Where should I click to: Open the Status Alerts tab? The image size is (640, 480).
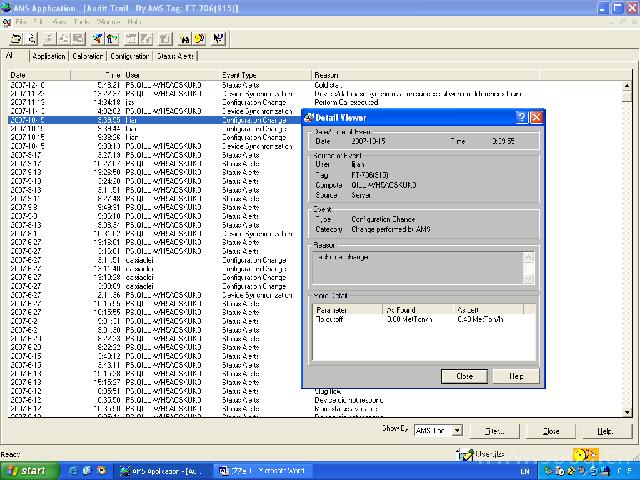tap(175, 57)
